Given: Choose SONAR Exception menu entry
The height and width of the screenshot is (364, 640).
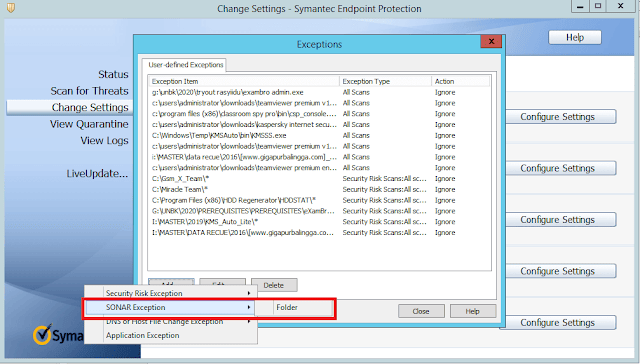Looking at the screenshot, I should [x=170, y=307].
